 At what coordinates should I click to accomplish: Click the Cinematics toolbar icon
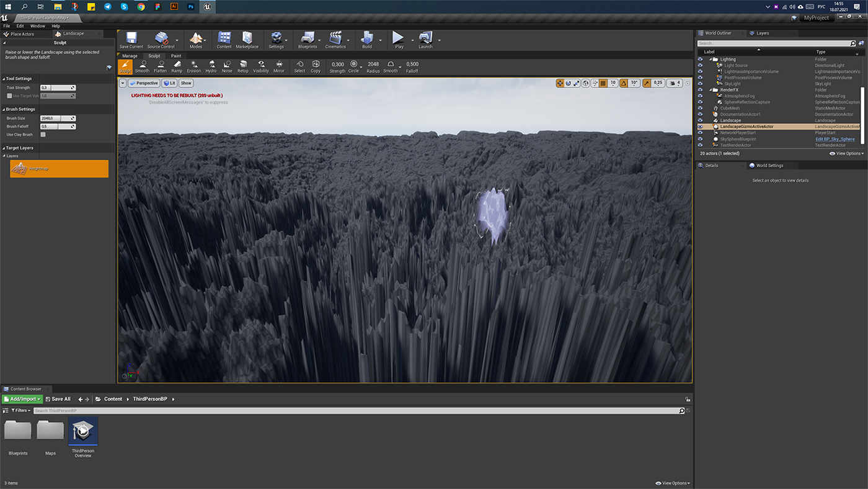335,40
